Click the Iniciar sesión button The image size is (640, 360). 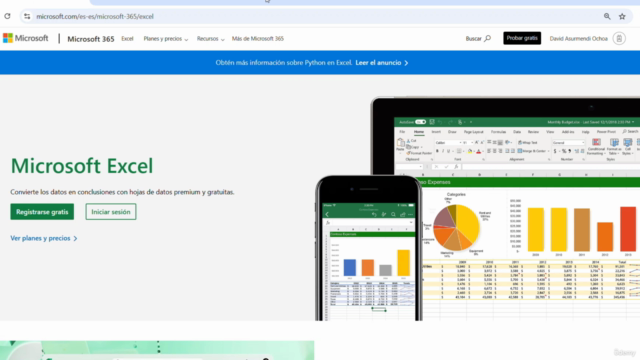coord(111,212)
